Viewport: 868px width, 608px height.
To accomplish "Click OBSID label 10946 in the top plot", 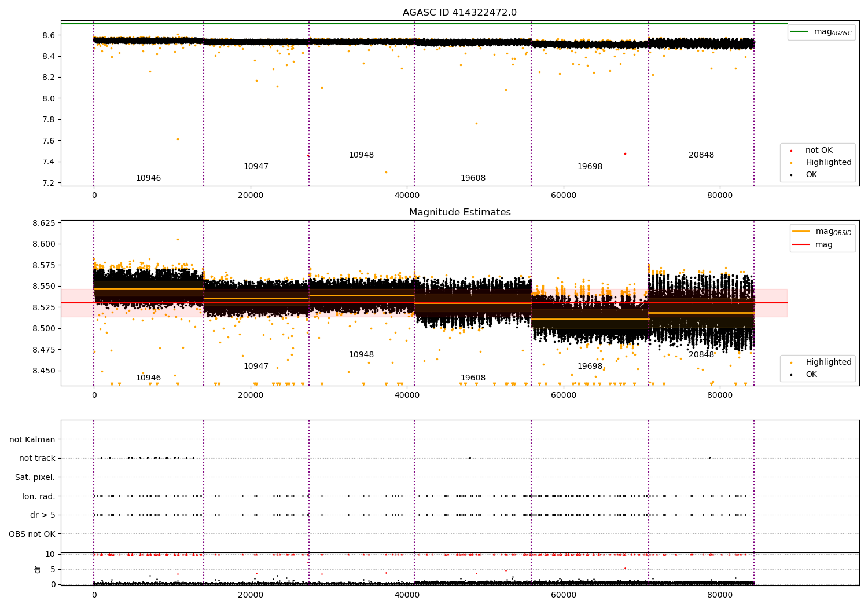I will 149,178.
